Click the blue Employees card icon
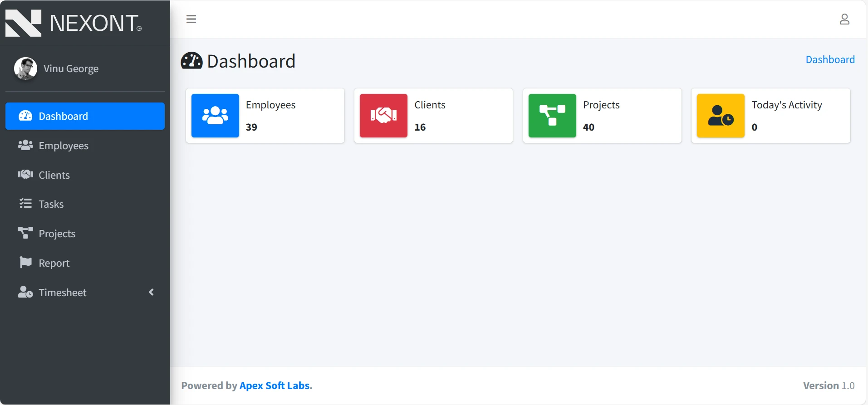This screenshot has height=405, width=868. click(215, 116)
